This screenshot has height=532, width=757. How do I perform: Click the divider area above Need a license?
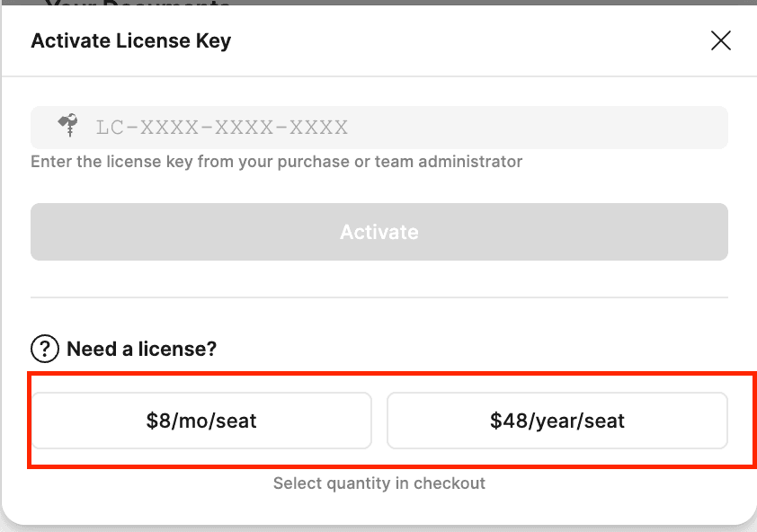pyautogui.click(x=378, y=297)
